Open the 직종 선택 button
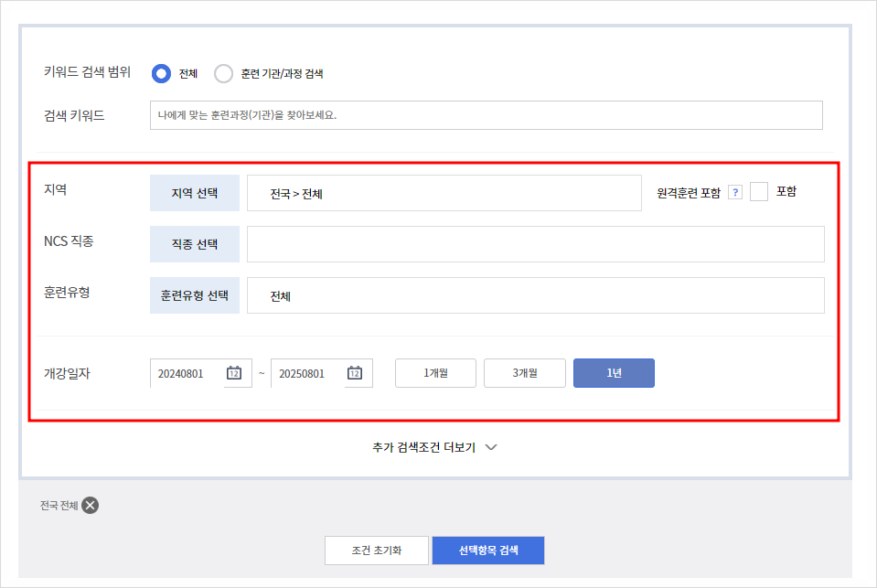877x588 pixels. pyautogui.click(x=195, y=244)
